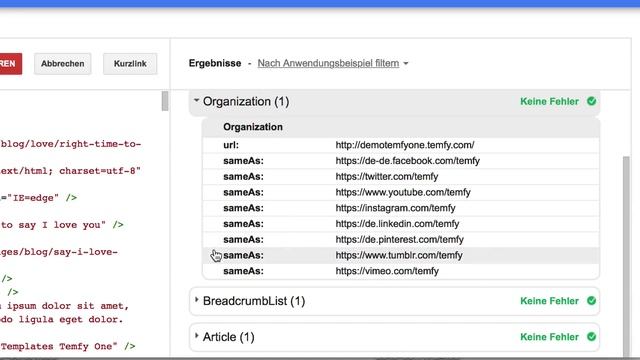The height and width of the screenshot is (360, 640).
Task: Collapse the Organization (1) section
Action: click(196, 100)
